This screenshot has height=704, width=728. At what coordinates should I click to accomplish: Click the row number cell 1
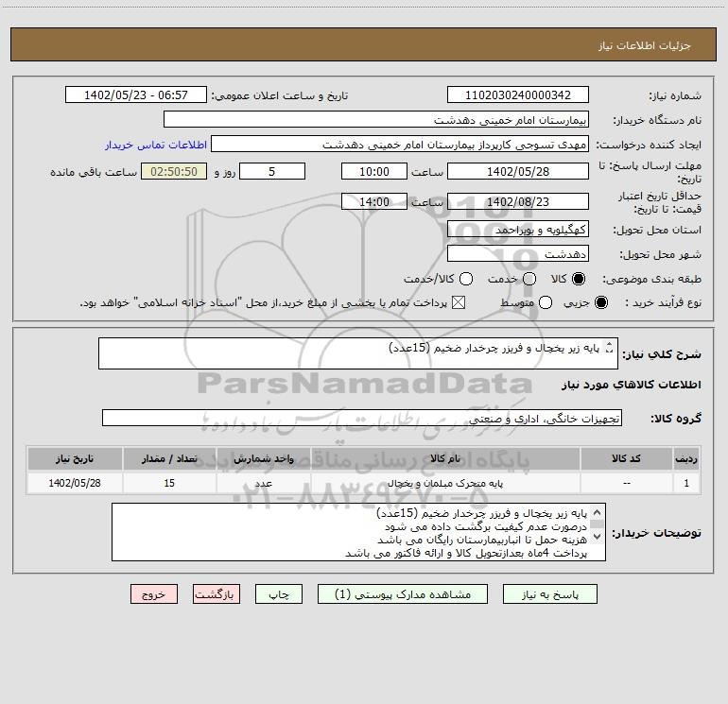[686, 483]
